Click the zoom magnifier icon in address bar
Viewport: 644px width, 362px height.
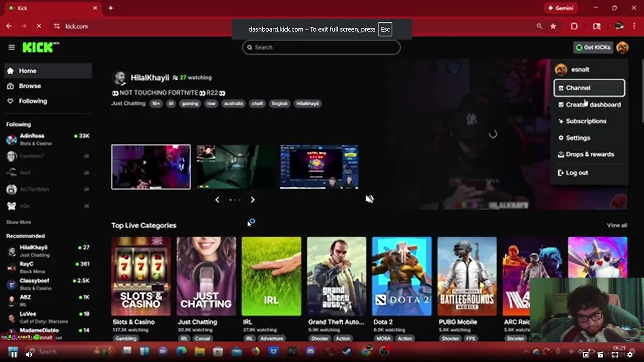(539, 26)
